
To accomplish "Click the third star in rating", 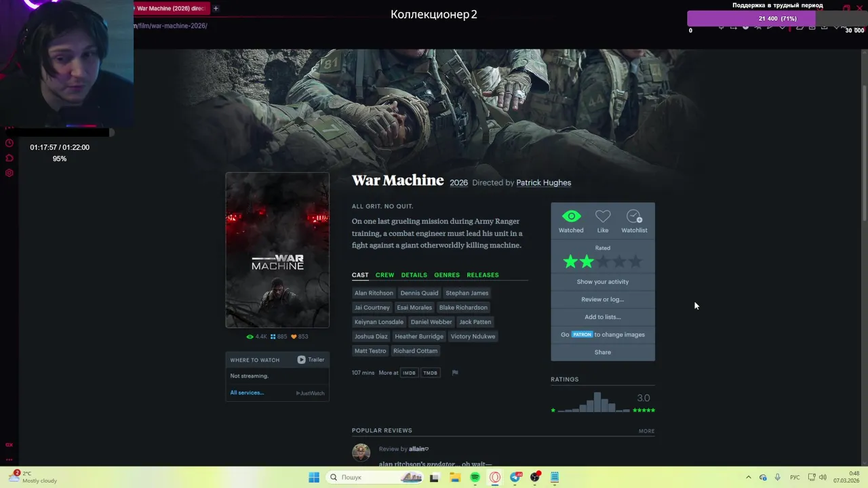I will (603, 262).
